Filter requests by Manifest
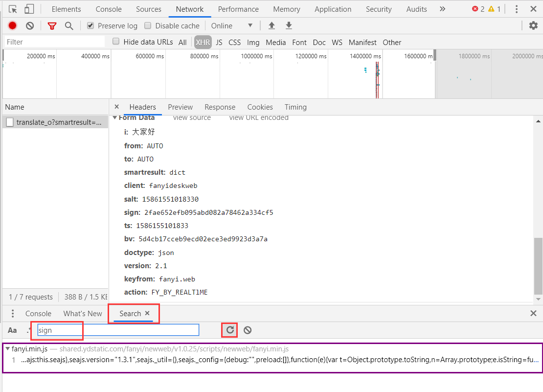 362,42
